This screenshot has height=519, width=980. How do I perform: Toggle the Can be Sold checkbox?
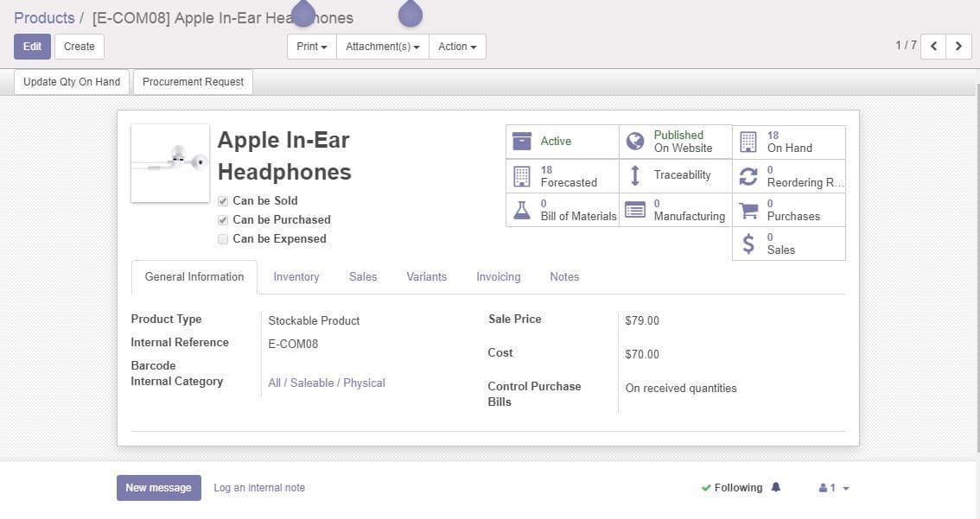223,201
